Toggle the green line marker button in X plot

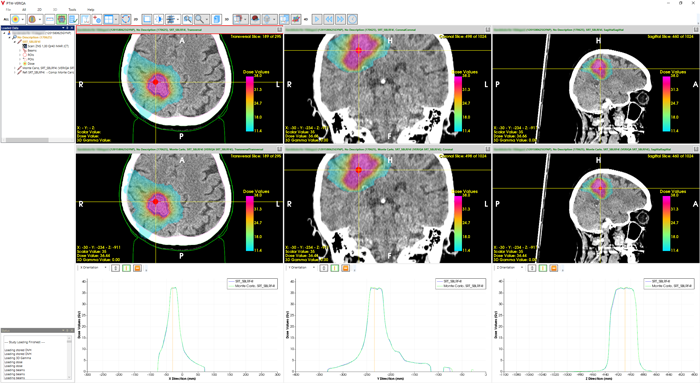coord(126,268)
